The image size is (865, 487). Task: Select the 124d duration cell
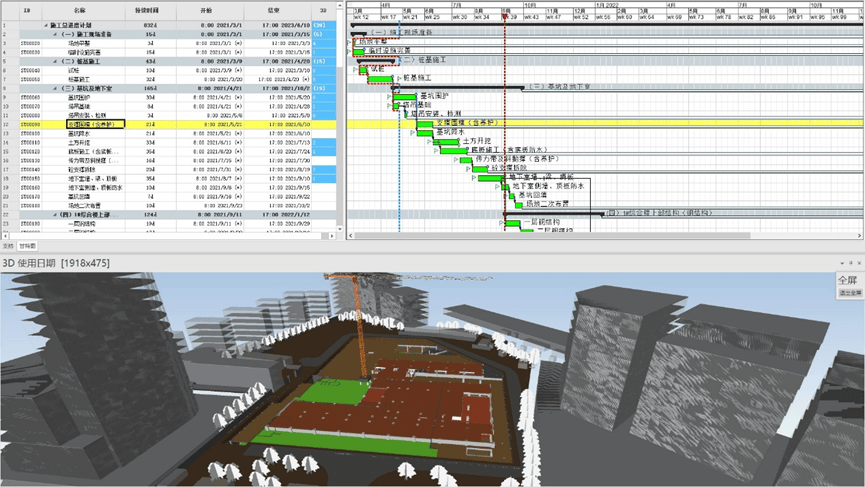[149, 215]
